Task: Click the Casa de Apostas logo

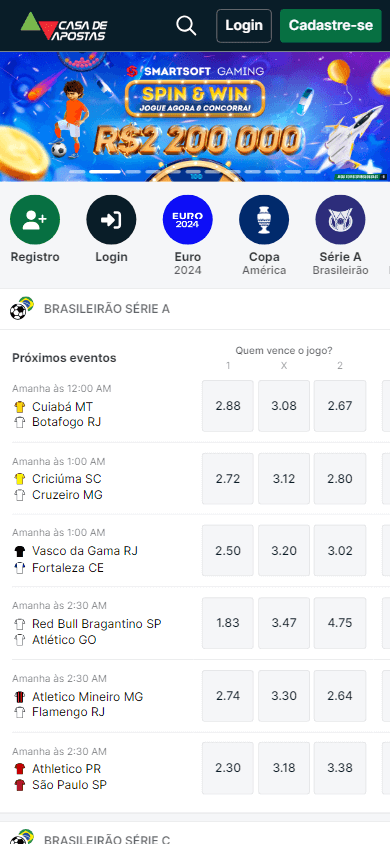Action: tap(64, 26)
